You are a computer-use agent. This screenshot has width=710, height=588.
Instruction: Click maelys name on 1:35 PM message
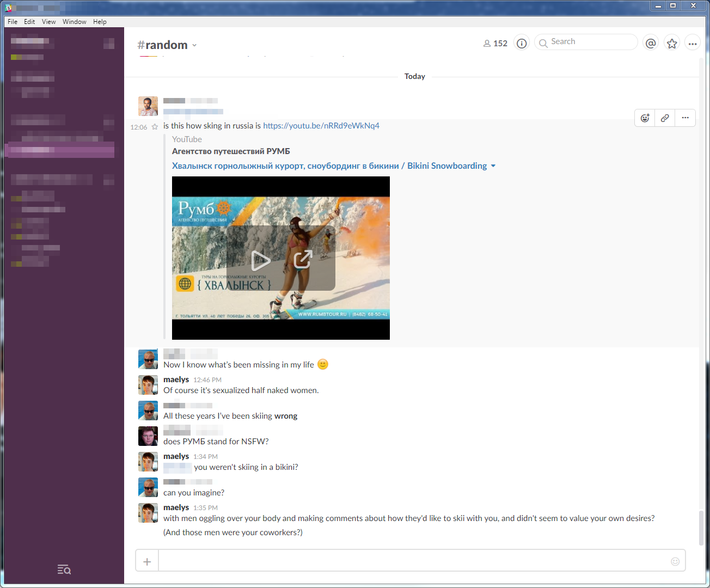click(x=176, y=507)
